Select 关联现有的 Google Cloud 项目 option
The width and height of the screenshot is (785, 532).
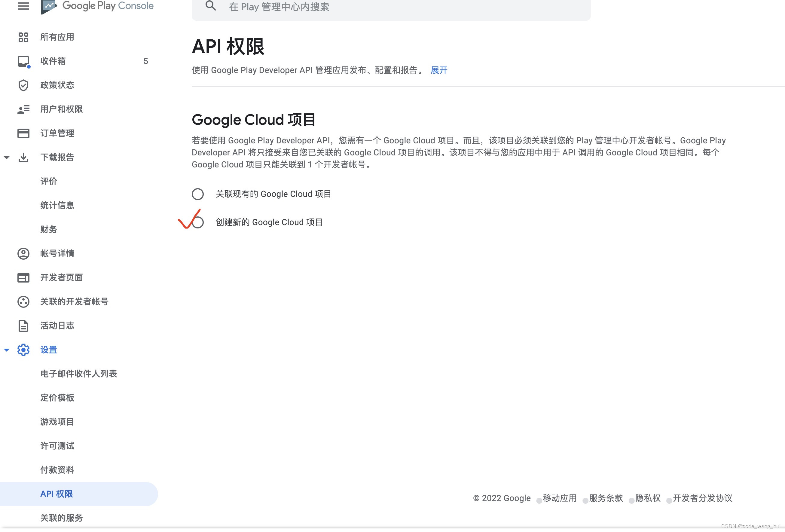click(x=198, y=194)
